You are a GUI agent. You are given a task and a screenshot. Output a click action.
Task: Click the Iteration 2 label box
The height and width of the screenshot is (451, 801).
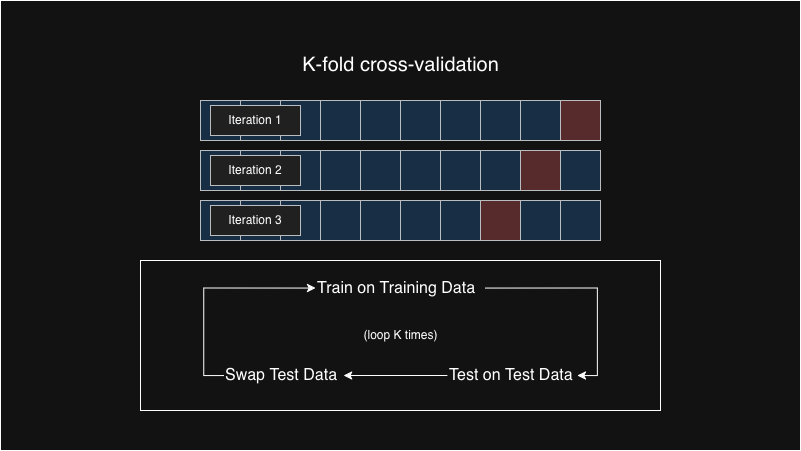(255, 171)
